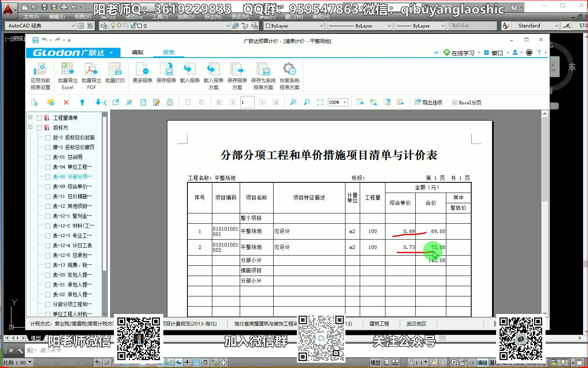
Task: Click 载入报表方案 icon
Action: 214,76
